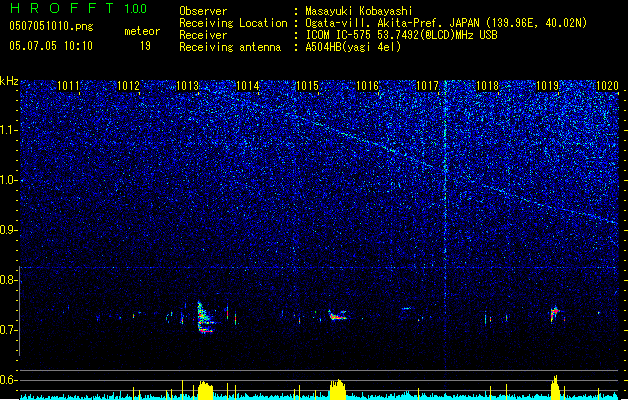Click the 1.0 frequency axis label

click(x=8, y=181)
